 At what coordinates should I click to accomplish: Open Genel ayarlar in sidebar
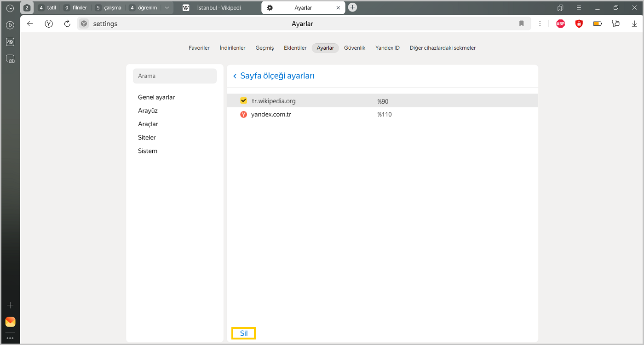tap(156, 97)
